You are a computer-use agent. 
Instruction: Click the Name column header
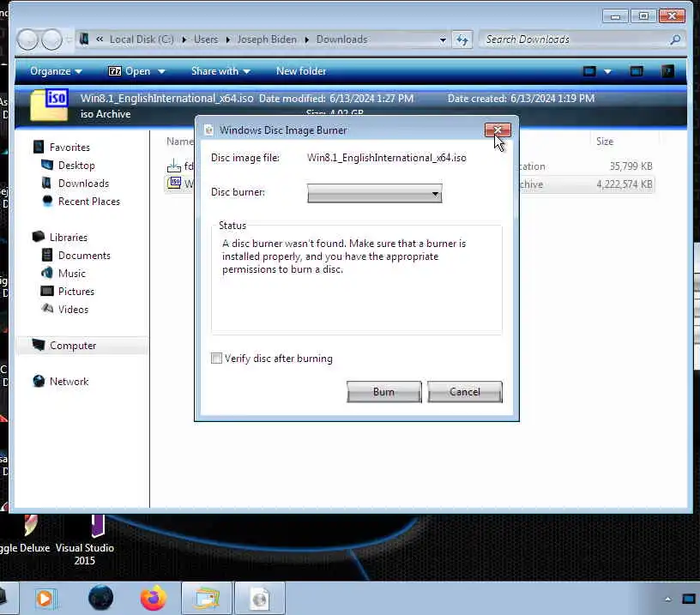(x=179, y=142)
